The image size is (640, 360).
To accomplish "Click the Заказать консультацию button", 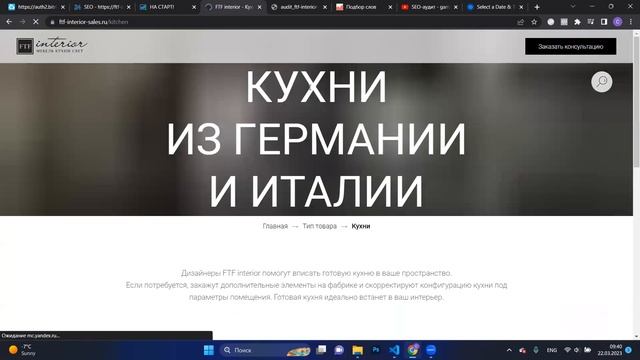I will click(x=570, y=47).
